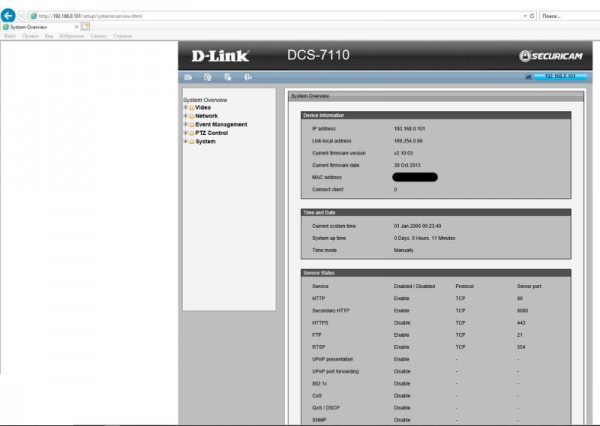Click the Link-local address value 169.254.0.99
Viewport: 600px width, 426px height.
(x=408, y=141)
